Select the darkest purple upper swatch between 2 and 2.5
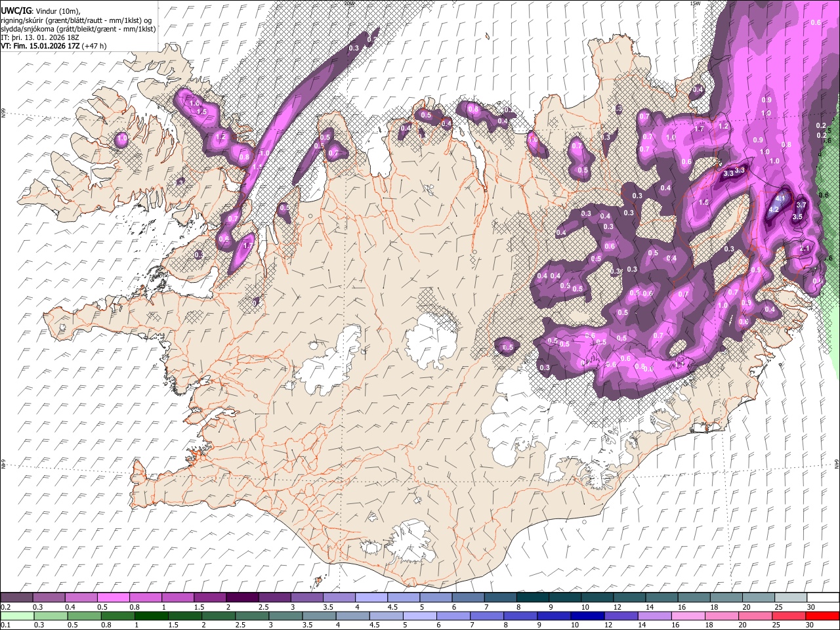Image resolution: width=840 pixels, height=630 pixels. pos(242,597)
